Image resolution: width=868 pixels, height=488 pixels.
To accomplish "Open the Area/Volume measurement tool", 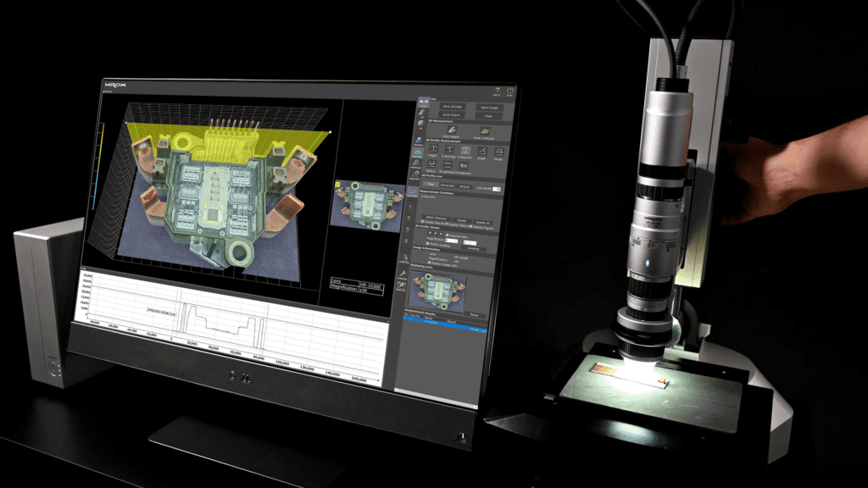I will pyautogui.click(x=483, y=132).
